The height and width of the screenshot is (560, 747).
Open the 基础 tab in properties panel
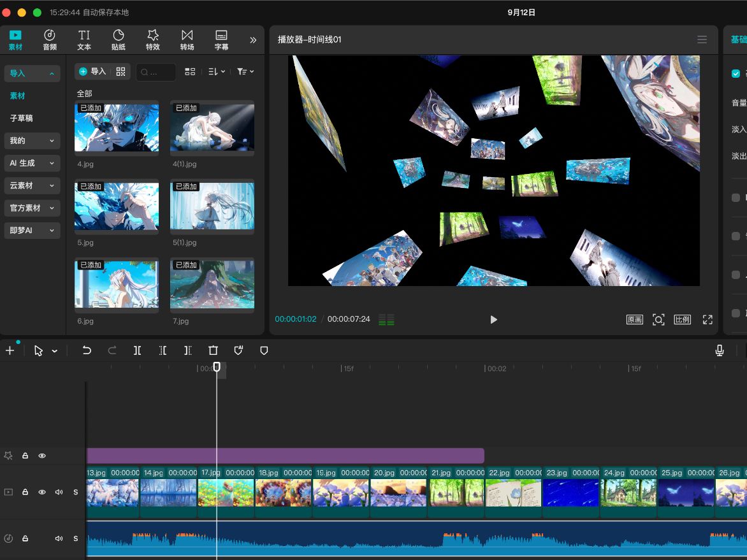click(739, 39)
